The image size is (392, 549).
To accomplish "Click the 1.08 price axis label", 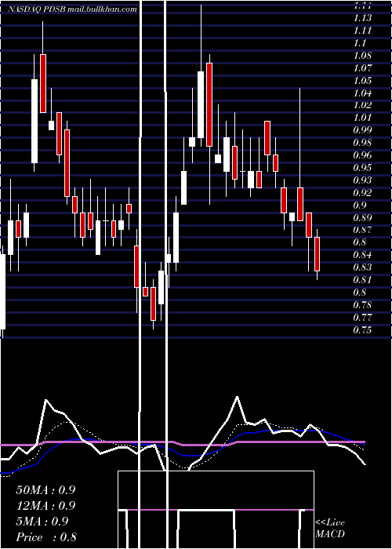I will point(362,56).
